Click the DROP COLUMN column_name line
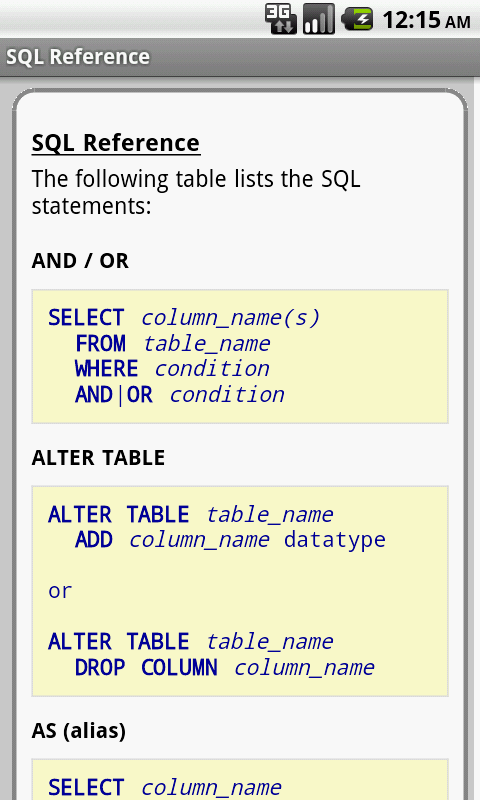Screen dimensions: 480x800 (224, 667)
